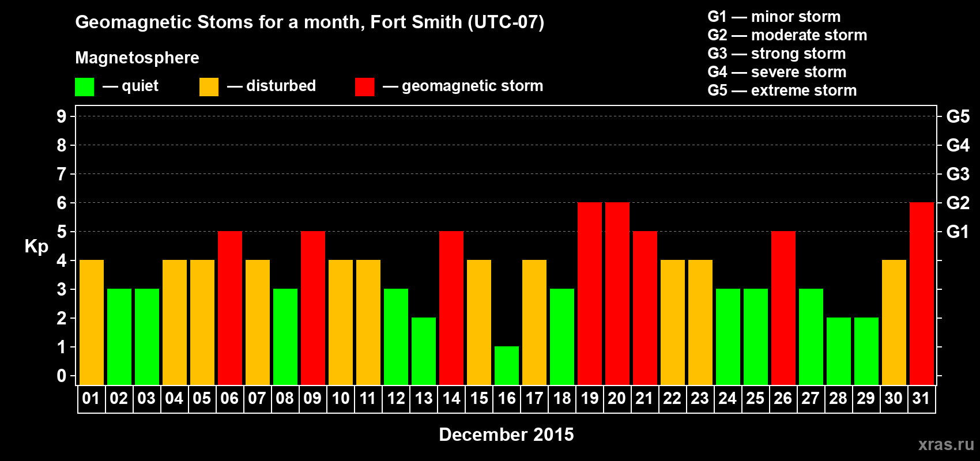Click date label 12 on the axis
This screenshot has width=980, height=461.
coord(395,398)
